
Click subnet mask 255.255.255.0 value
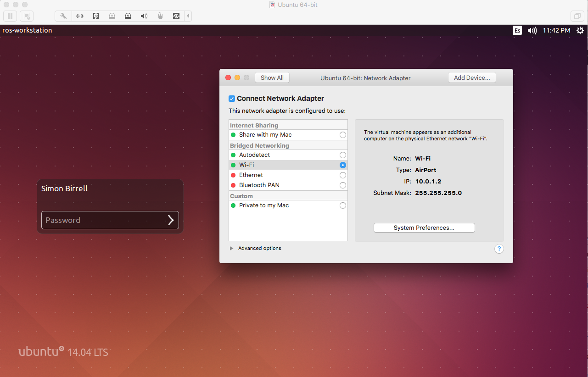[x=438, y=193]
